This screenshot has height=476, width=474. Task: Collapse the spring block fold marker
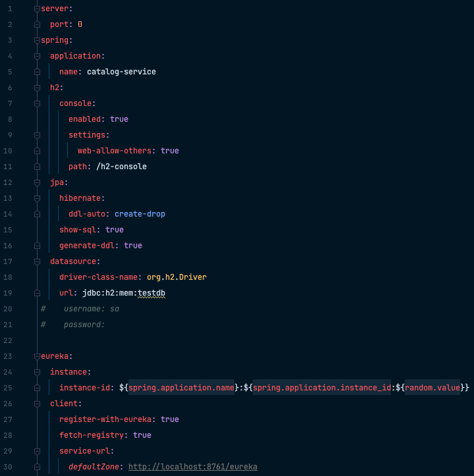coord(37,40)
